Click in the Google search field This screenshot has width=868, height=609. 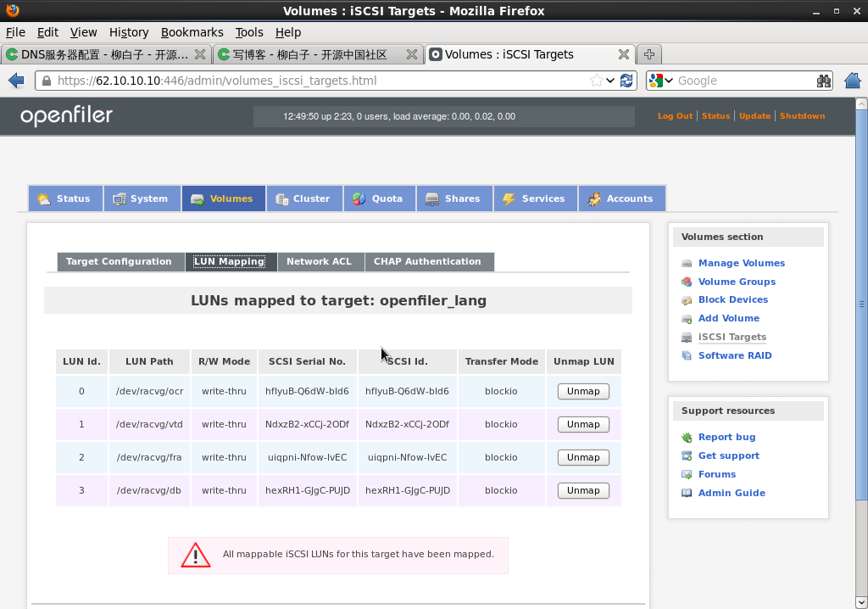(743, 81)
